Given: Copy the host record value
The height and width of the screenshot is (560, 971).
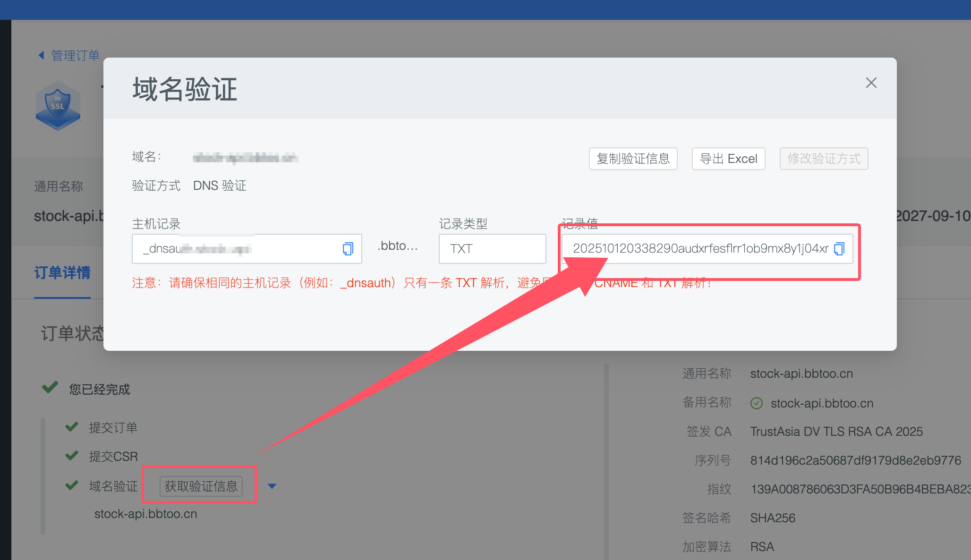Looking at the screenshot, I should click(x=348, y=249).
